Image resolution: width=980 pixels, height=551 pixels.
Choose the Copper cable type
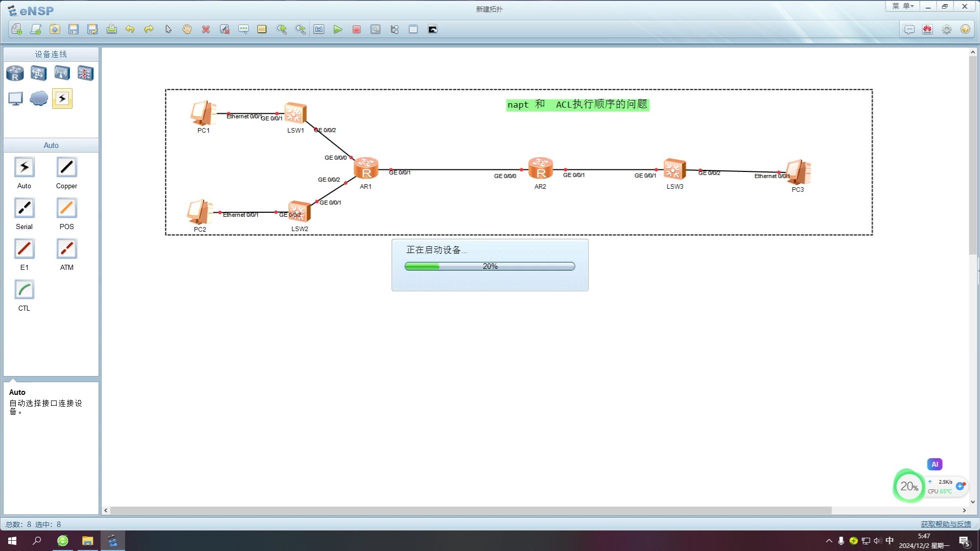click(x=66, y=167)
